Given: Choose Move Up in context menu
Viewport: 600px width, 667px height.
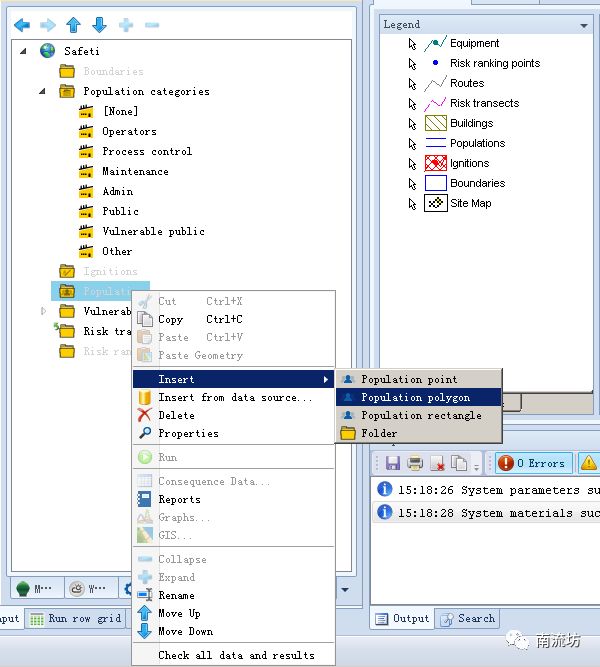Looking at the screenshot, I should 234,613.
